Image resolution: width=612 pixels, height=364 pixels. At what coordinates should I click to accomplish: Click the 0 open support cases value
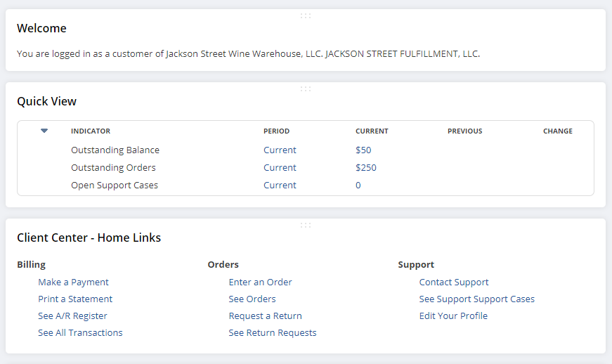point(358,185)
